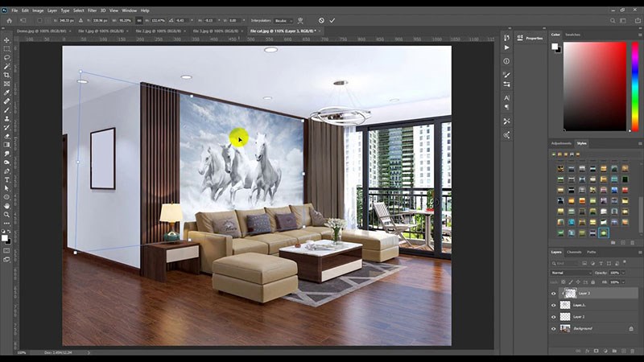
Task: Switch to the Swatches tab
Action: click(x=572, y=35)
